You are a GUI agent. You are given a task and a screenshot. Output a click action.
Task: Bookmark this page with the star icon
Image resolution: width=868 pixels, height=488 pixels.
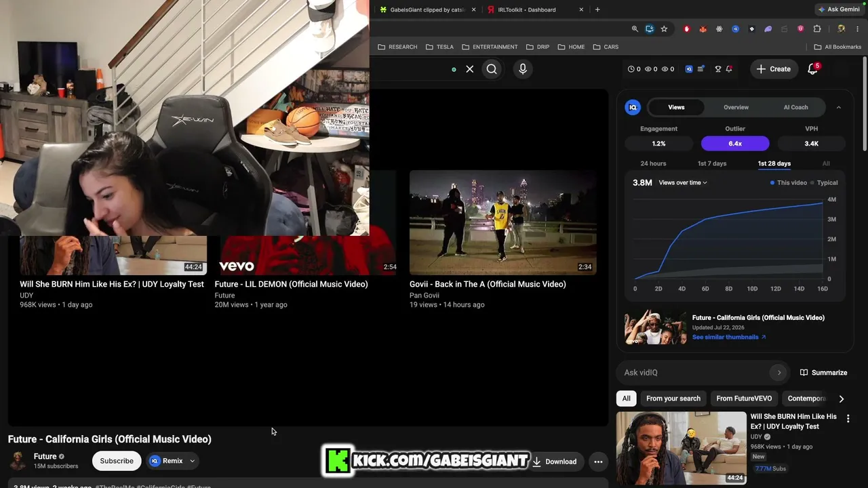664,29
